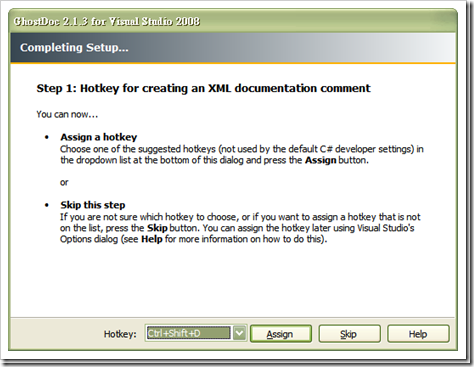This screenshot has width=474, height=367.
Task: Click the 'Hotkey:' label
Action: [x=120, y=334]
